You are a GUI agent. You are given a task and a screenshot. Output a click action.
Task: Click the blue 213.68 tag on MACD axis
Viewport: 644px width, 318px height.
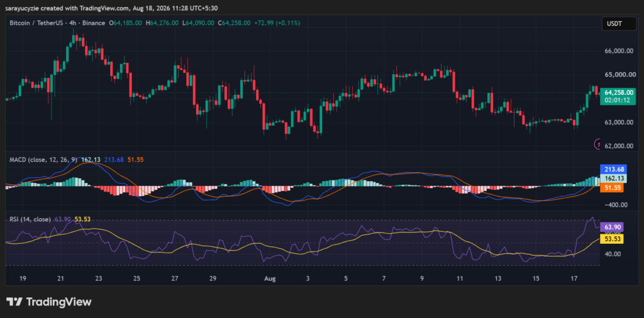click(x=613, y=169)
